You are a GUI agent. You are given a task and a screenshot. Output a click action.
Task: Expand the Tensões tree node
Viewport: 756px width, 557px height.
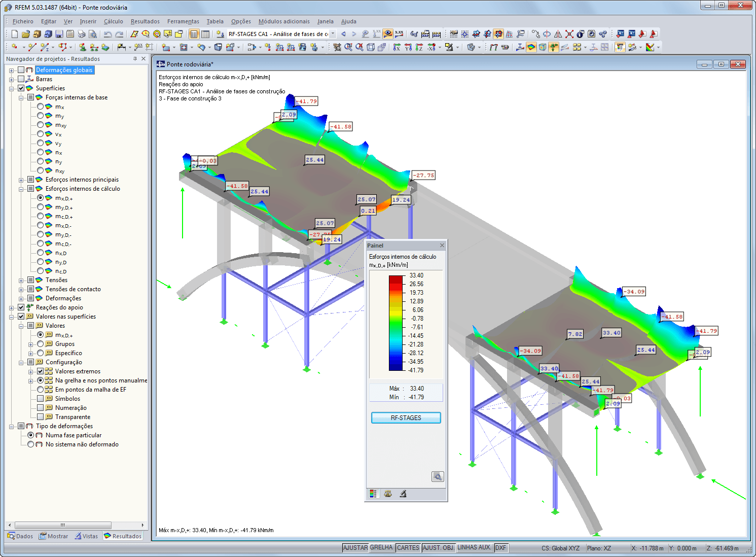click(21, 280)
